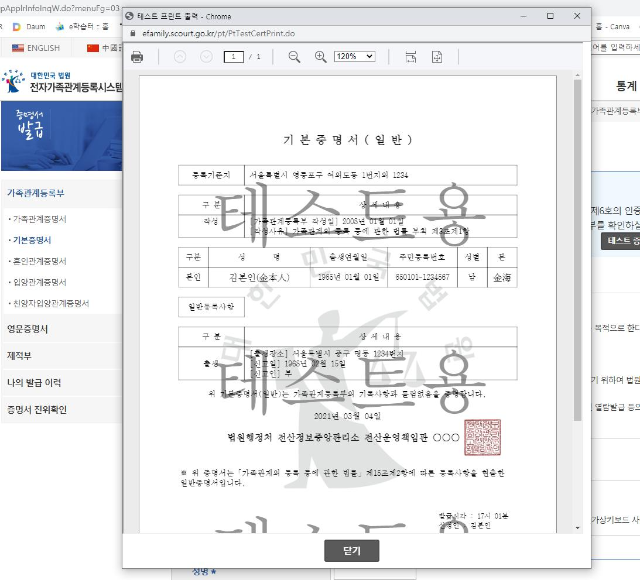
Task: Click the court logo of 전자가족관계등록시스템
Action: (61, 82)
